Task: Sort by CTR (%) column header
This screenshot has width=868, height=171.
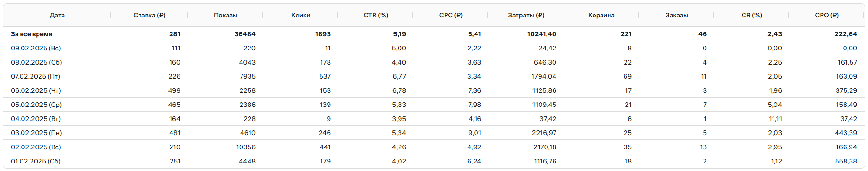Action: pyautogui.click(x=376, y=15)
